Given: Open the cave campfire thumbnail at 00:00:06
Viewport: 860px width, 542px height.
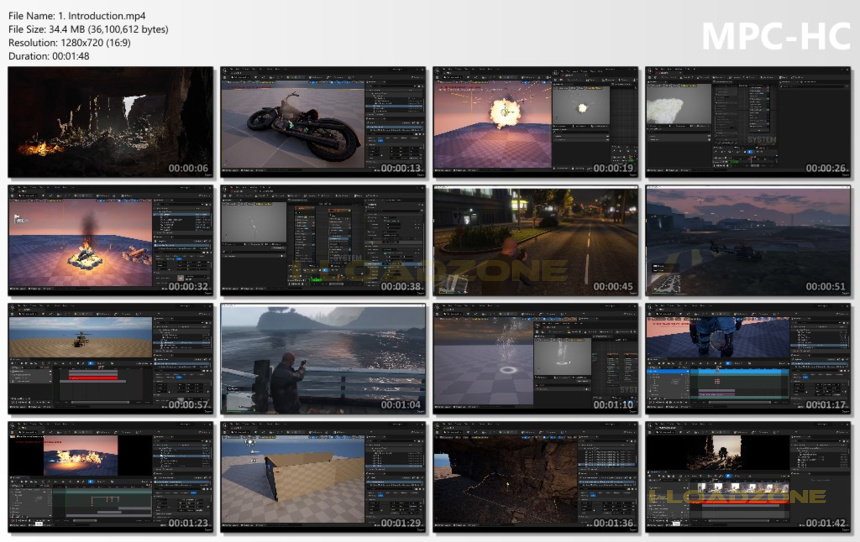Looking at the screenshot, I should point(111,122).
